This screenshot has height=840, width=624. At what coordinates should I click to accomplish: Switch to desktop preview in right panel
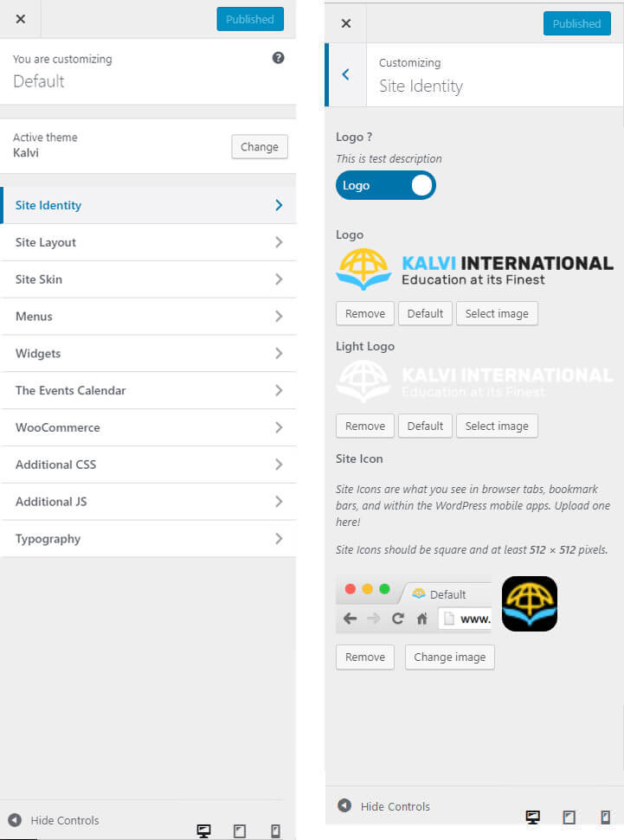(x=533, y=817)
